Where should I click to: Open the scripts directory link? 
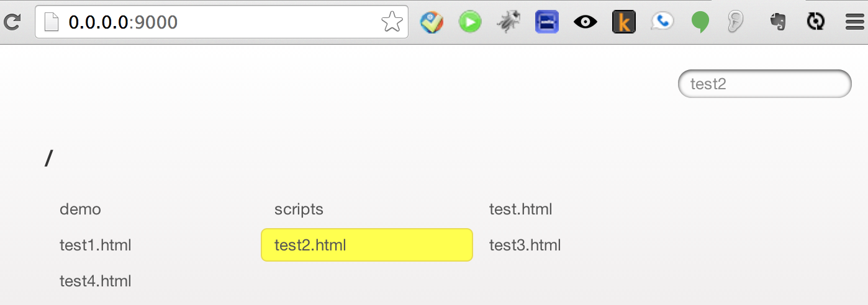[299, 210]
